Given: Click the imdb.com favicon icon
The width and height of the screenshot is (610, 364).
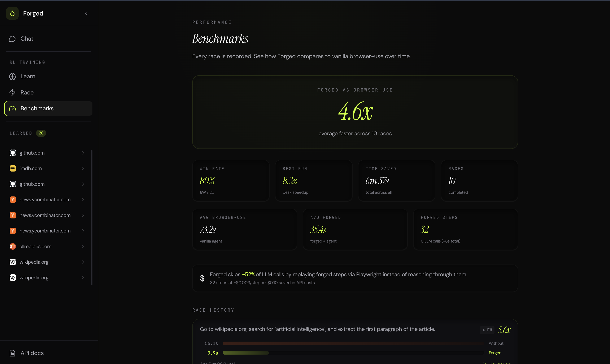Looking at the screenshot, I should click(x=13, y=168).
